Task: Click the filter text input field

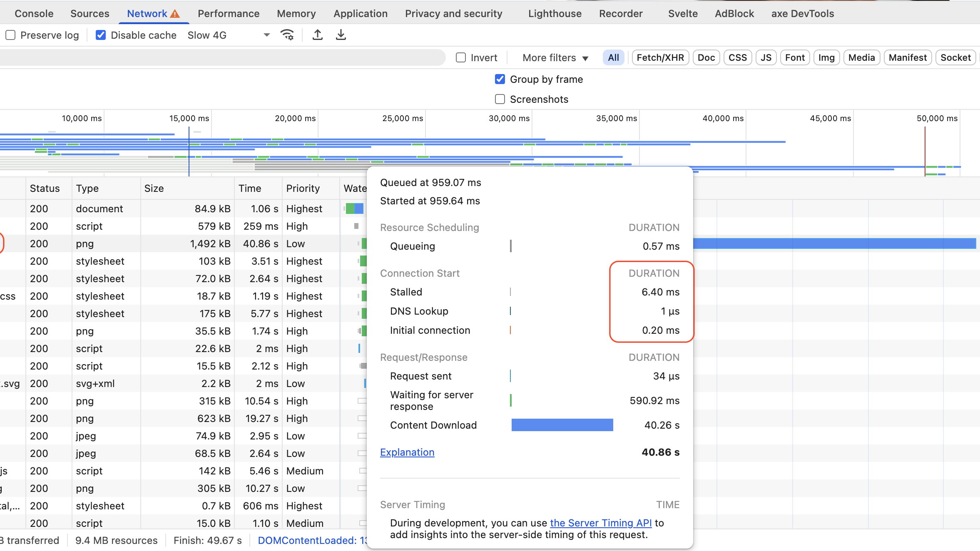Action: pos(221,57)
